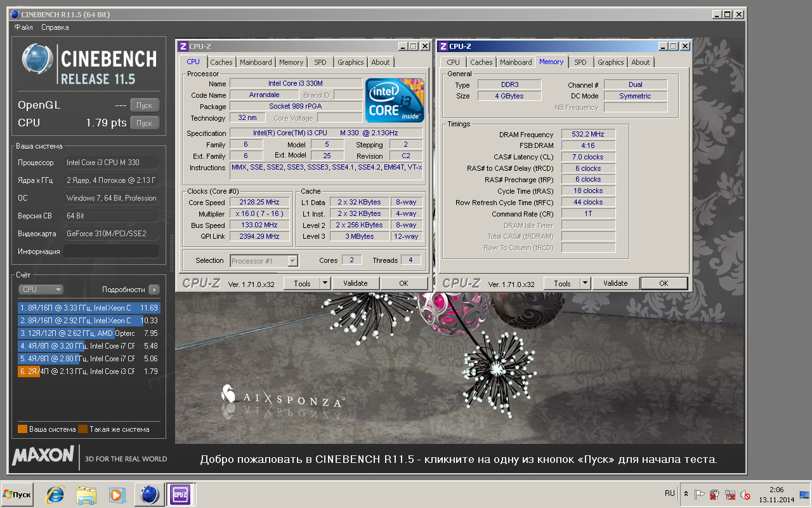Viewport: 812px width, 508px height.
Task: Switch to Mainboard tab in left CPU-Z window
Action: [x=256, y=62]
